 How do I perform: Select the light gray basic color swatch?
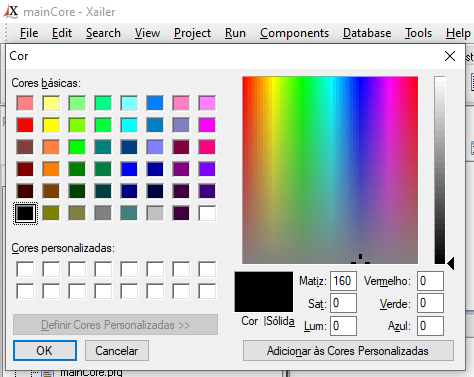[155, 213]
